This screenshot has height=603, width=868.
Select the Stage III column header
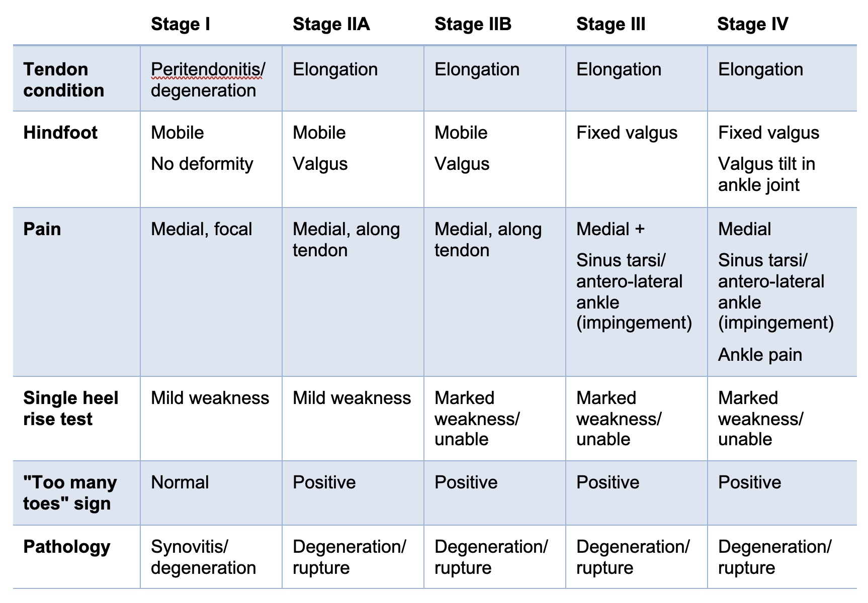click(611, 24)
